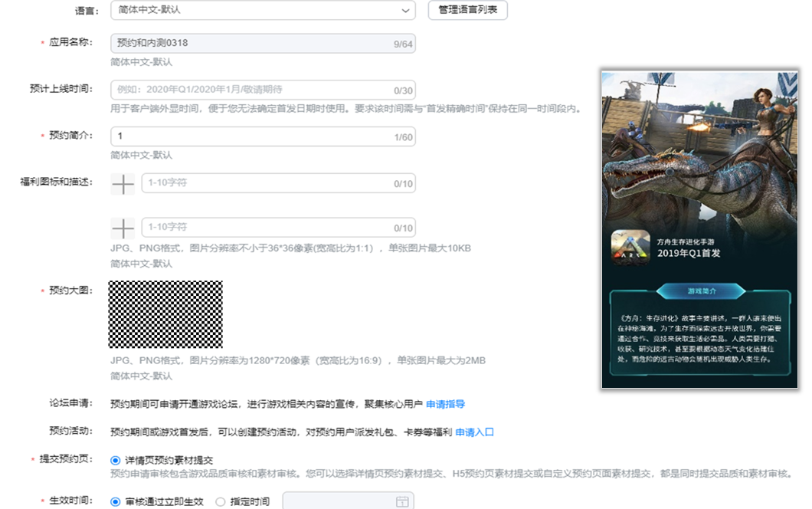
Task: Select the 详情页预约素材提交 radio button
Action: [116, 460]
